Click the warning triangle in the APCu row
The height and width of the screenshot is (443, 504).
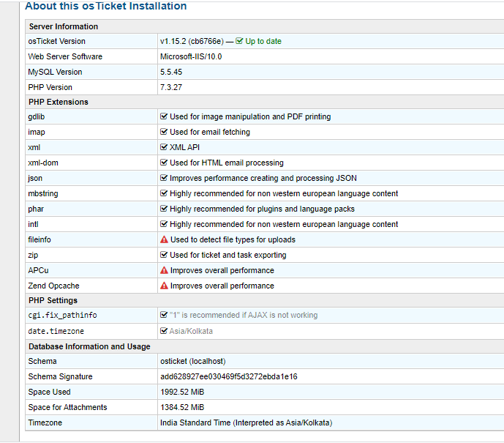(x=165, y=270)
